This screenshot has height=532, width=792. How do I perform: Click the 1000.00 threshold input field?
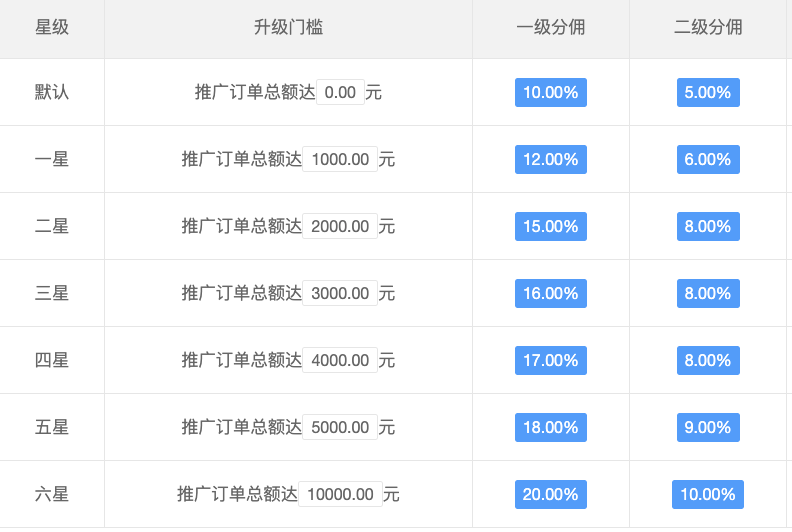(340, 160)
